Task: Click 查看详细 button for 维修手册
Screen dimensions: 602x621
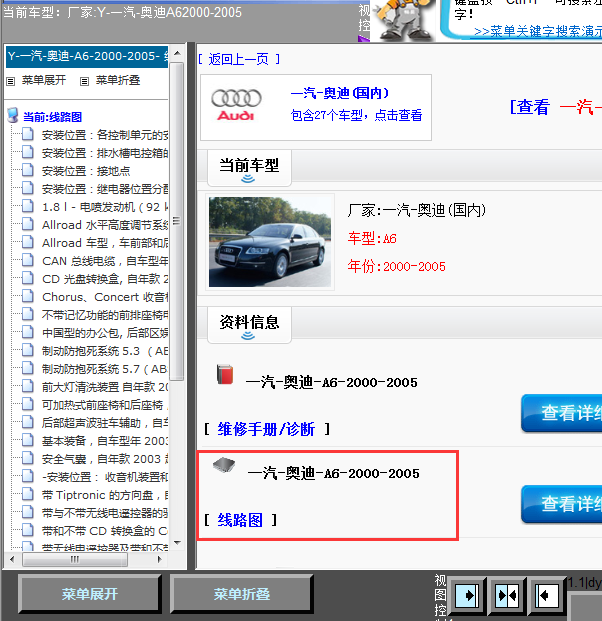Action: [562, 413]
